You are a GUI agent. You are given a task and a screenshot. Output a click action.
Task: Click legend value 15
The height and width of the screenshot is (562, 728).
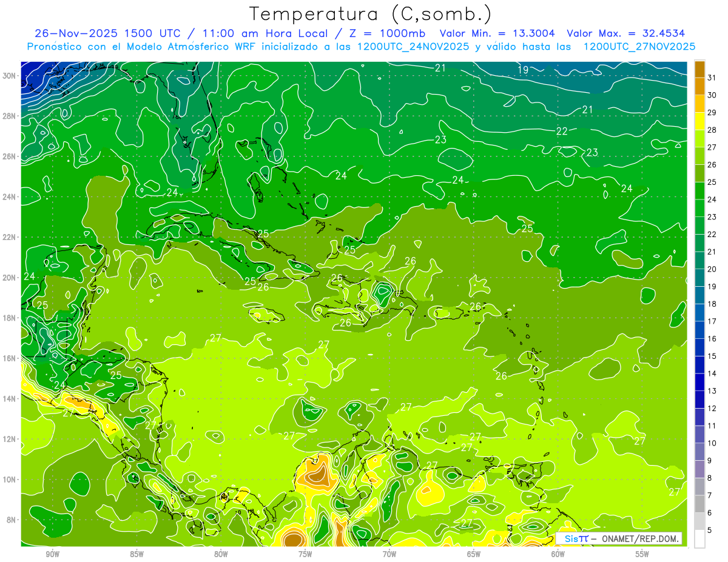(x=712, y=356)
